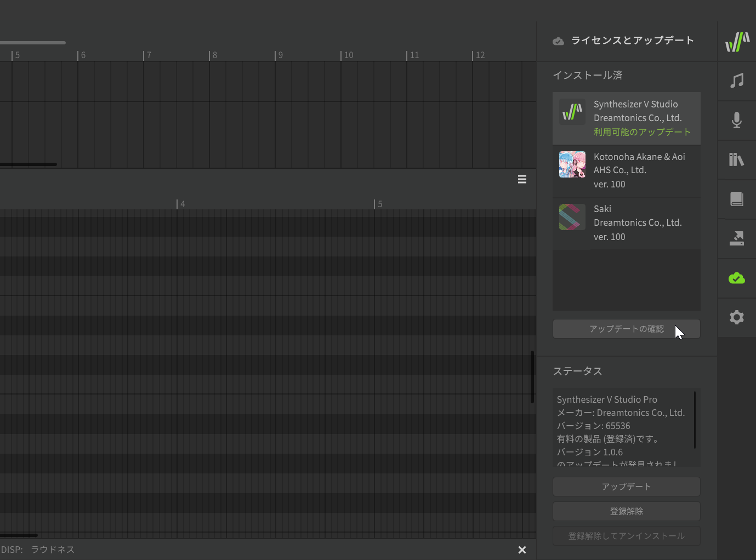
Task: Close the parameter panel with X
Action: (522, 550)
